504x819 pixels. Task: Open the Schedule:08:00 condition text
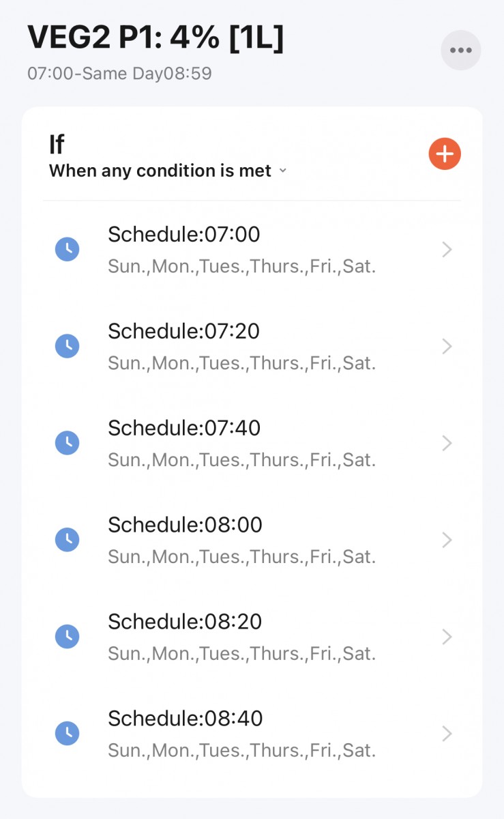point(185,525)
